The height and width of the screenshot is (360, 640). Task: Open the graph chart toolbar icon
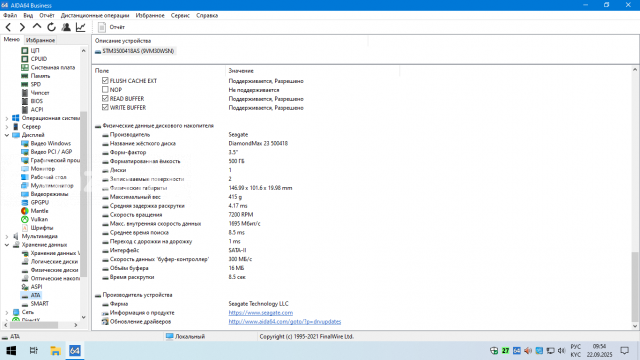tap(80, 27)
